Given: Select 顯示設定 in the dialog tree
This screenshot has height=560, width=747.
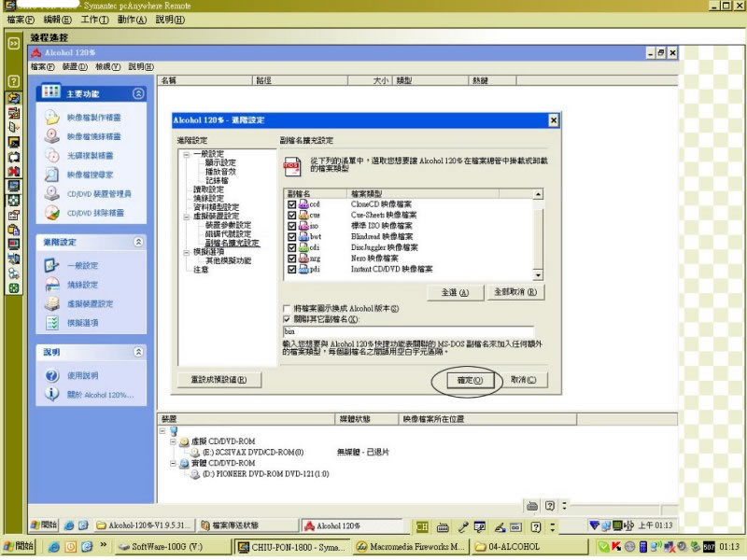Looking at the screenshot, I should [220, 162].
